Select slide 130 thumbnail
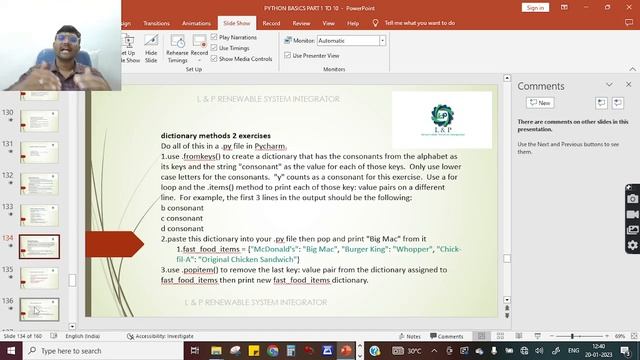 click(39, 121)
